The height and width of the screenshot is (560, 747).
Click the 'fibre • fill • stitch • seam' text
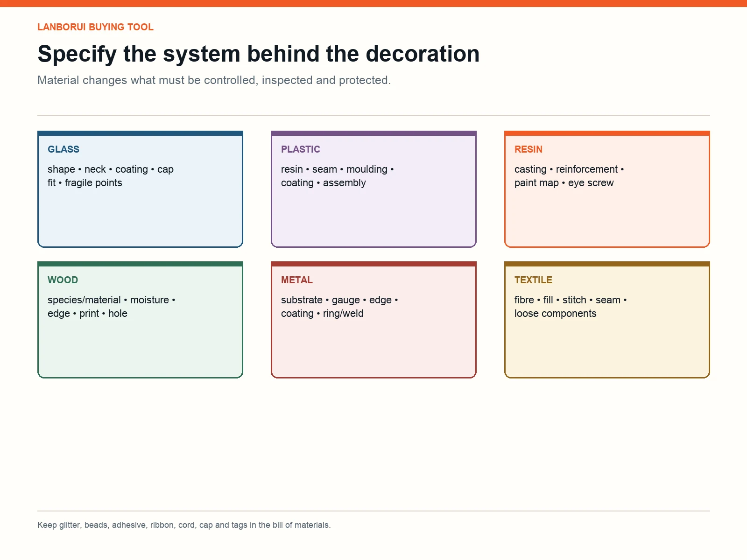[567, 300]
